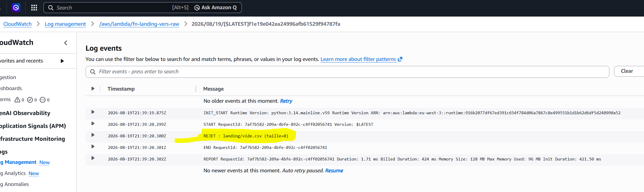Open Ingestion in sidebar
Viewport: 644px width, 192px height.
[x=8, y=77]
